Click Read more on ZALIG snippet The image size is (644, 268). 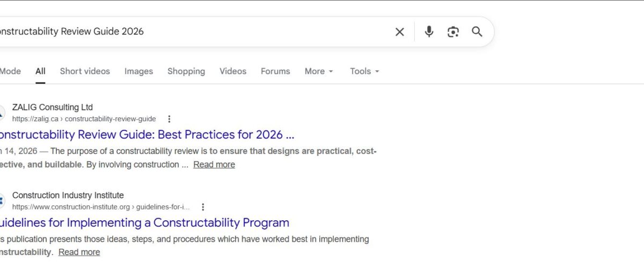click(x=214, y=165)
